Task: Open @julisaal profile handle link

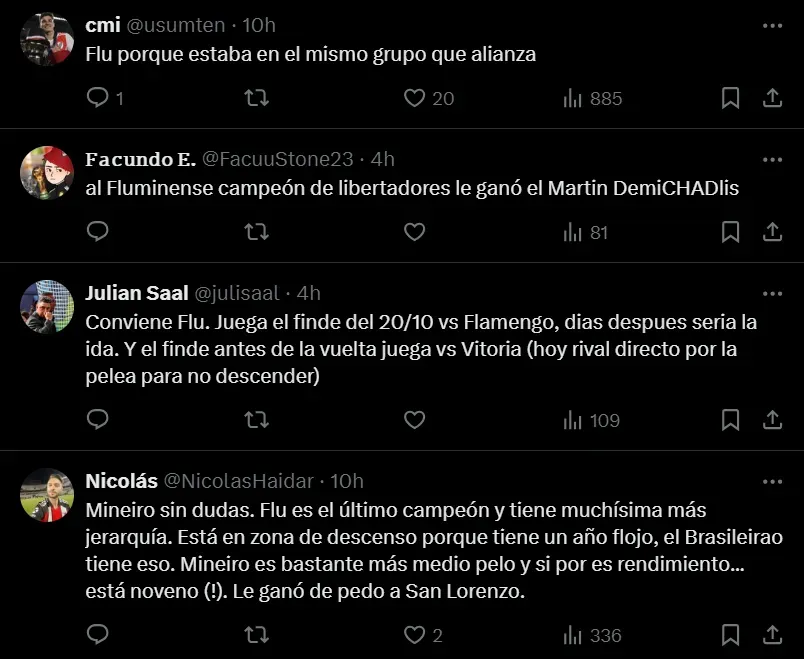Action: pos(236,293)
